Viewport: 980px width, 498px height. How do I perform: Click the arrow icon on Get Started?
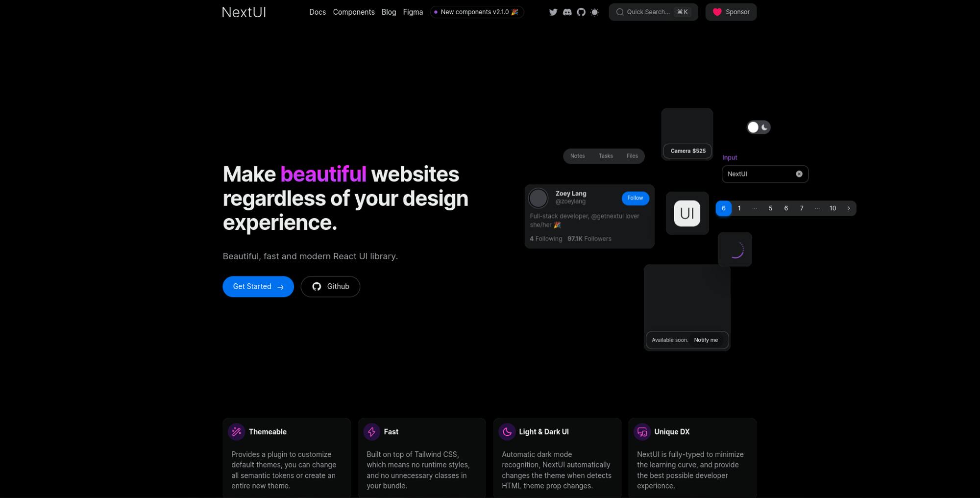coord(280,287)
